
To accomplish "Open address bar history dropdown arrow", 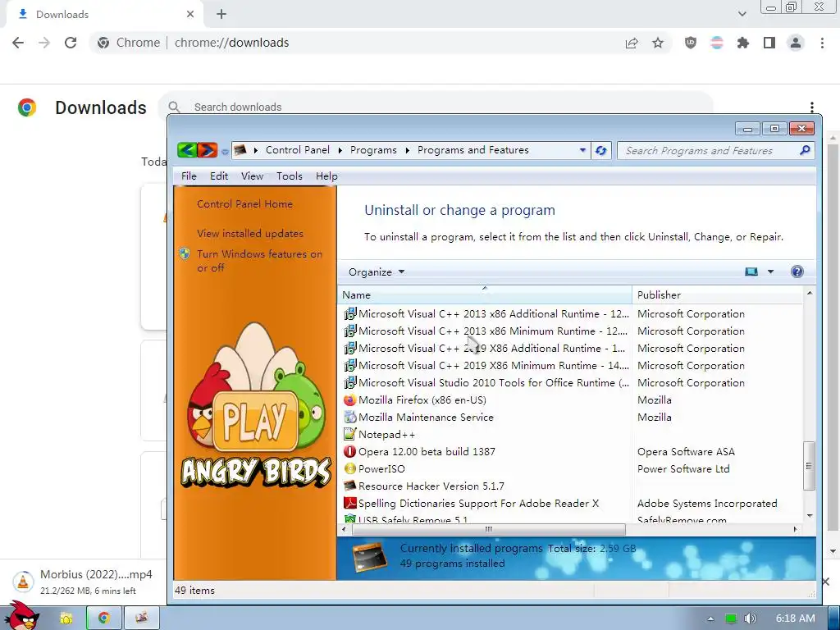I will pyautogui.click(x=582, y=151).
